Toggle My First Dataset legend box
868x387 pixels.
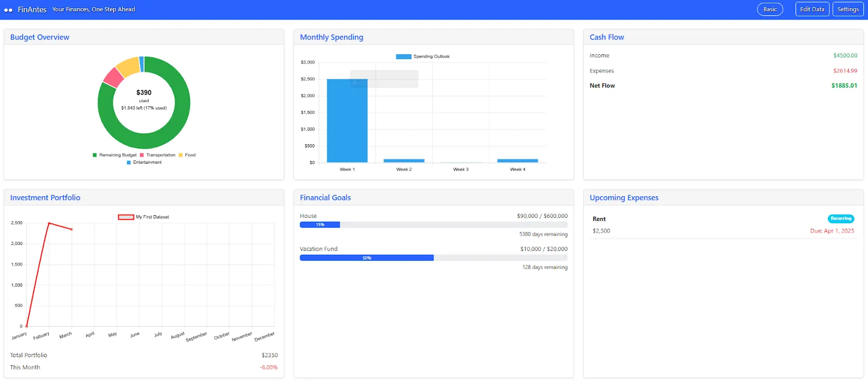126,217
